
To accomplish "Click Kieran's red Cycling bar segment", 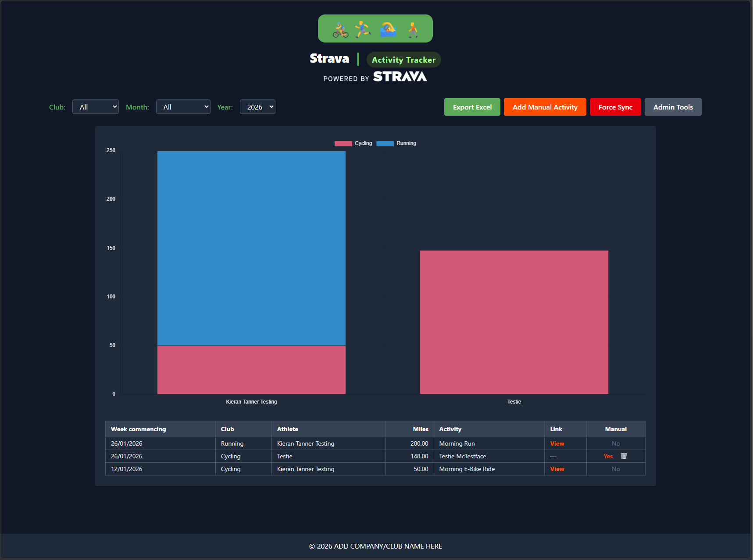I will 251,370.
